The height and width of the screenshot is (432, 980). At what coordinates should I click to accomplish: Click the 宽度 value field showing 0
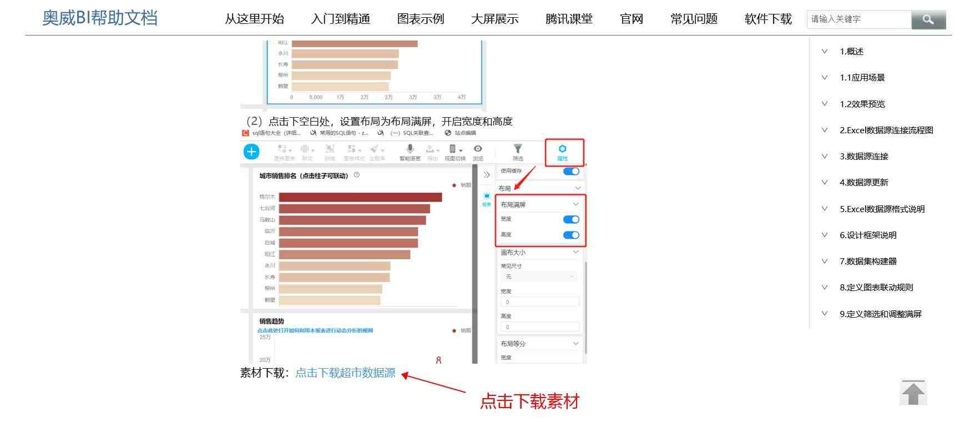(540, 302)
